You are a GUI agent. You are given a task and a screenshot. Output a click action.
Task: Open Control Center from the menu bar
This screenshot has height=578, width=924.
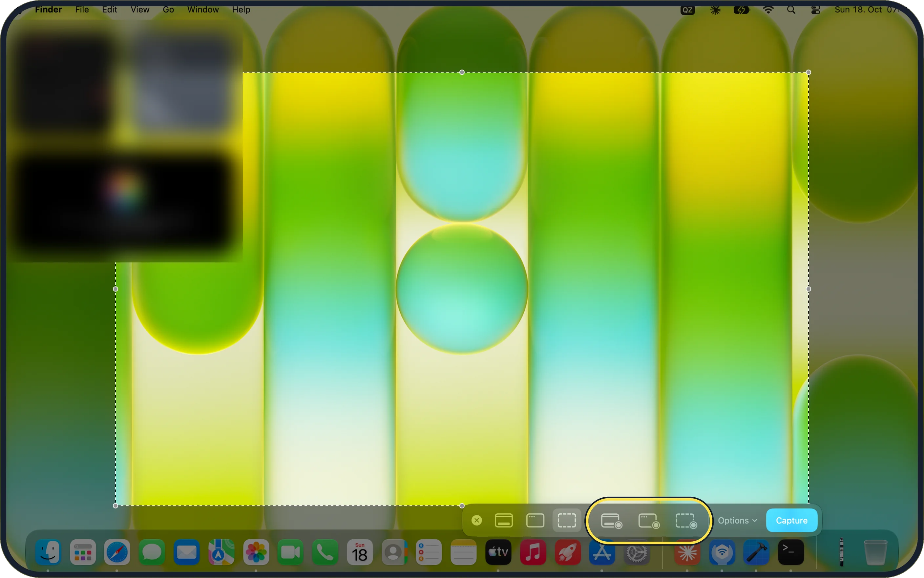click(815, 10)
